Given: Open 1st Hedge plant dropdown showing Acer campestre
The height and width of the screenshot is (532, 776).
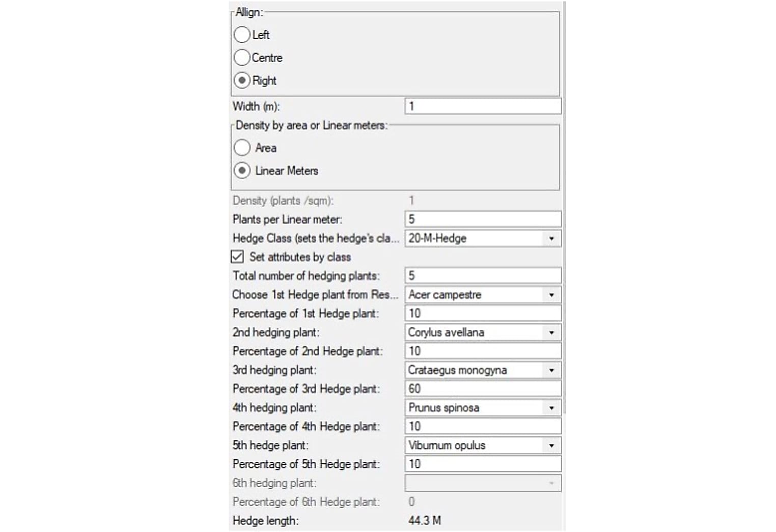Looking at the screenshot, I should (x=483, y=294).
